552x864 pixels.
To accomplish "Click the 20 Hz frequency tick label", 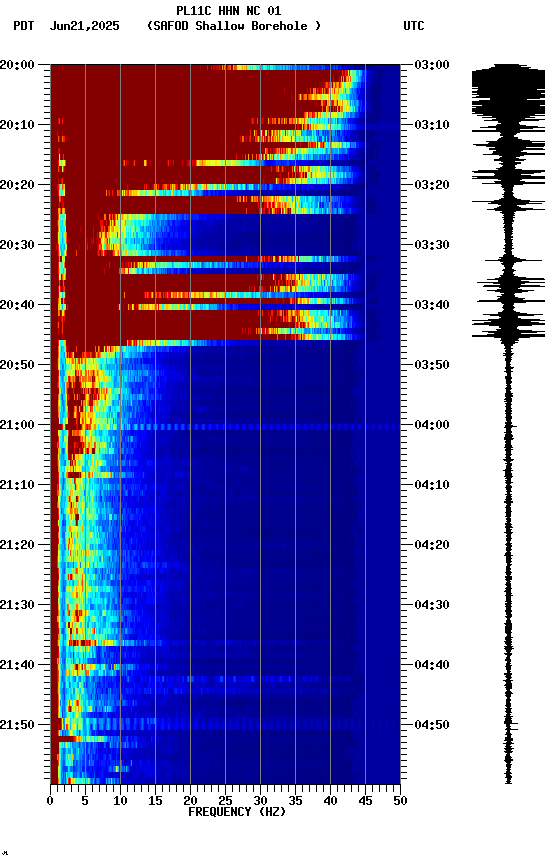I will [190, 801].
